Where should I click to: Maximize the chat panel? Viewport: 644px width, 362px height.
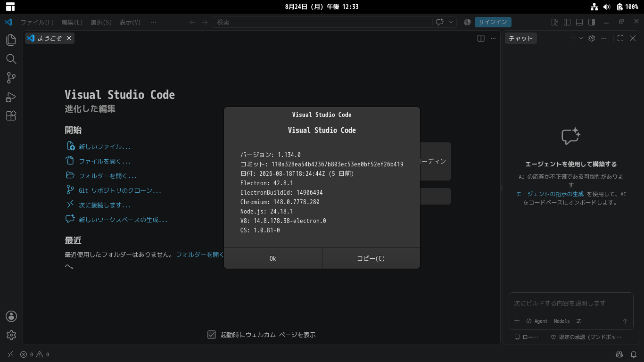pyautogui.click(x=620, y=38)
